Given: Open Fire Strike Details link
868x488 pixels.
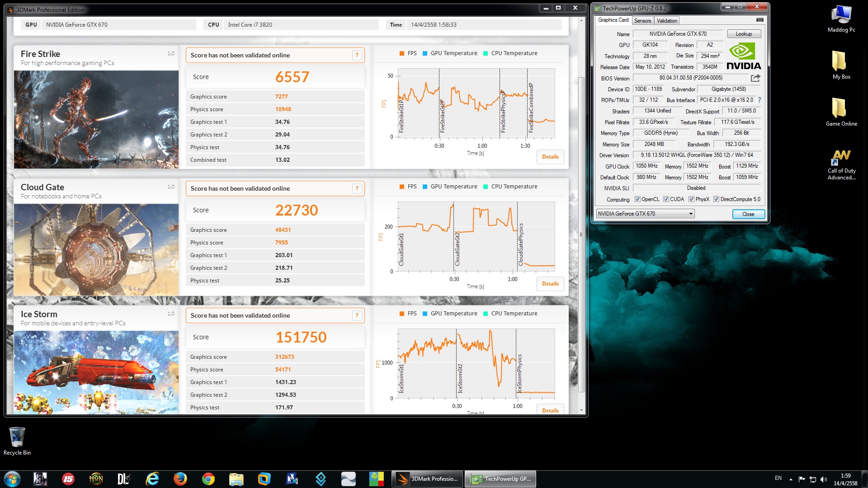Looking at the screenshot, I should [x=550, y=157].
